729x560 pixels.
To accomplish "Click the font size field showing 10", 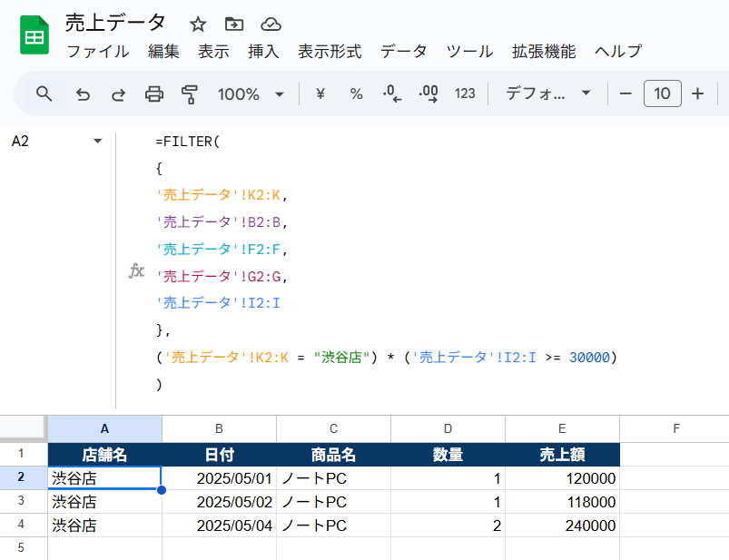I will point(662,93).
